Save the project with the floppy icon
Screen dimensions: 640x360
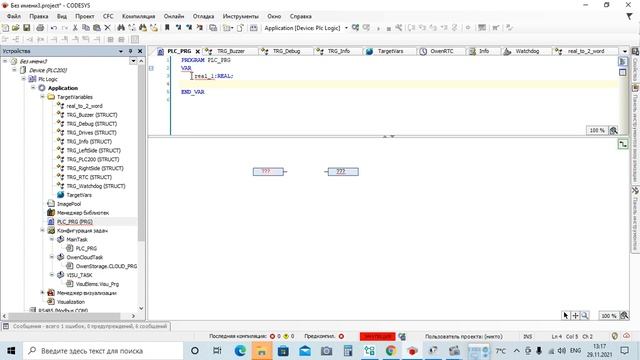[27, 28]
